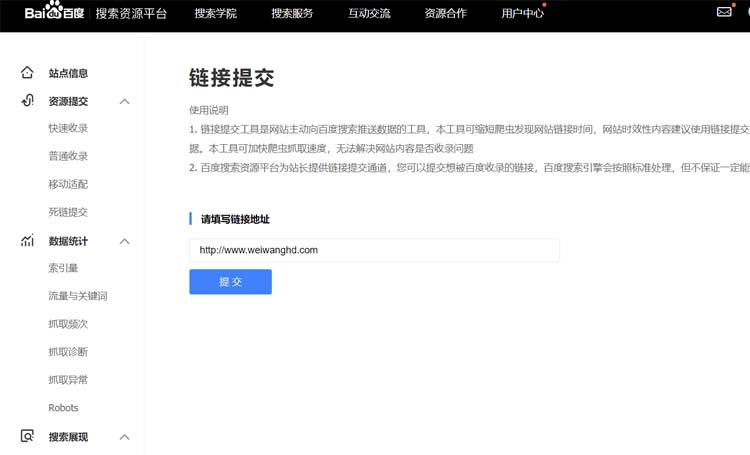Open the 搜索学院 top menu
Image resolution: width=750 pixels, height=455 pixels.
coord(215,13)
